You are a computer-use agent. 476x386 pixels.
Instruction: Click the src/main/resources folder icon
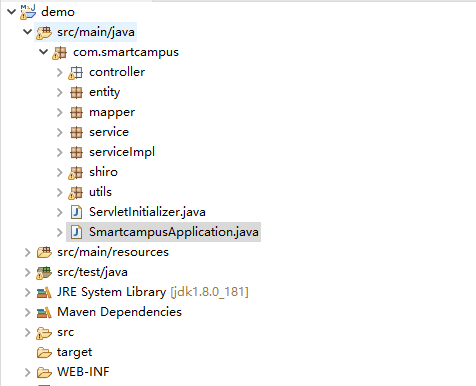[44, 252]
